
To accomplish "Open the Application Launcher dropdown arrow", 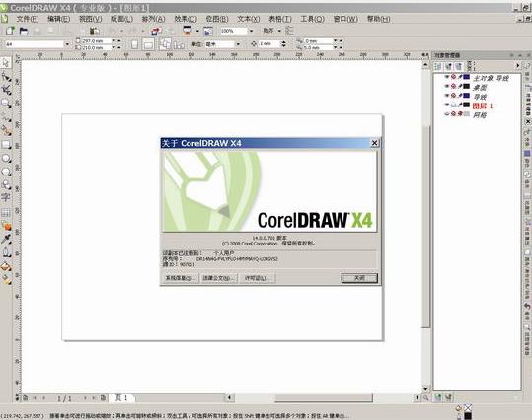I will click(x=197, y=31).
